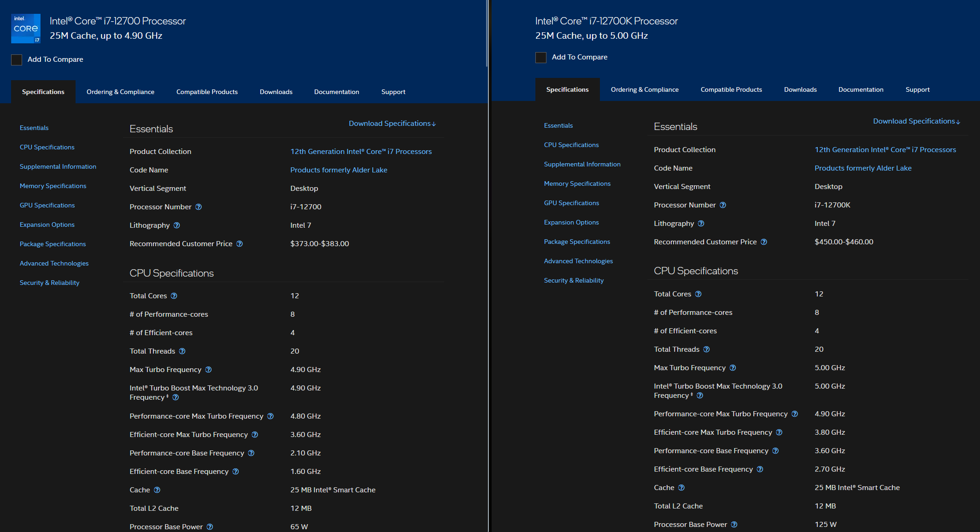980x532 pixels.
Task: Click help icon for i7-12700K Performance-core Max Turbo Frequency
Action: tap(795, 414)
